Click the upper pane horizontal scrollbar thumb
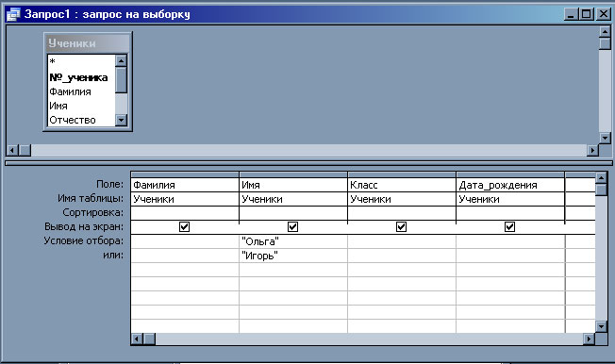The image size is (615, 364). click(25, 150)
